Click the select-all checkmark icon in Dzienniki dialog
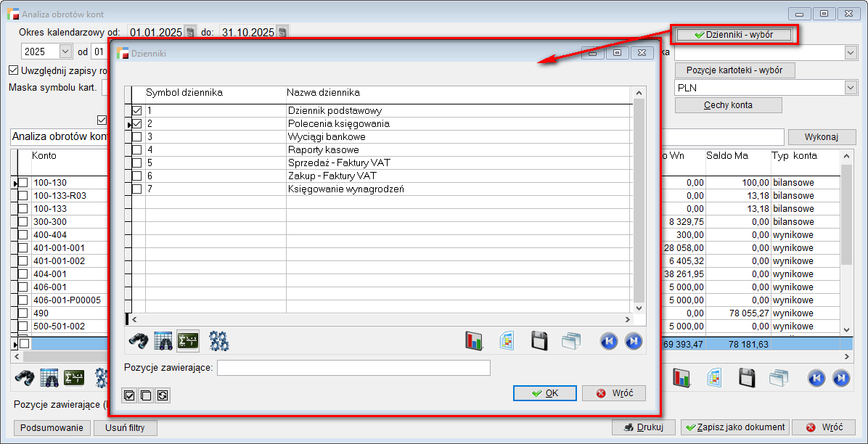Image resolution: width=868 pixels, height=444 pixels. tap(130, 395)
